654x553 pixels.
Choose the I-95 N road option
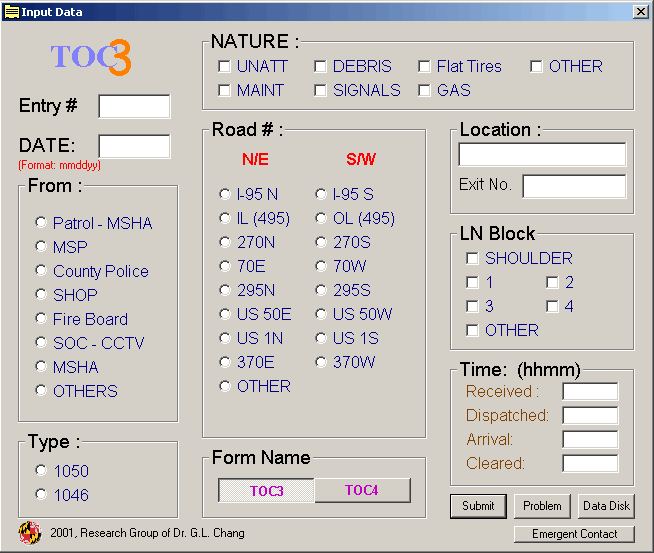(224, 195)
